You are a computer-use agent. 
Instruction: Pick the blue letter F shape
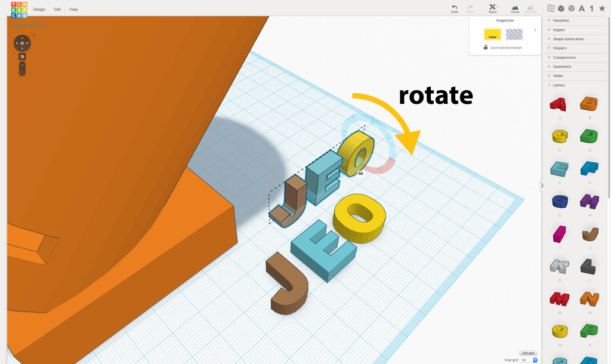589,168
